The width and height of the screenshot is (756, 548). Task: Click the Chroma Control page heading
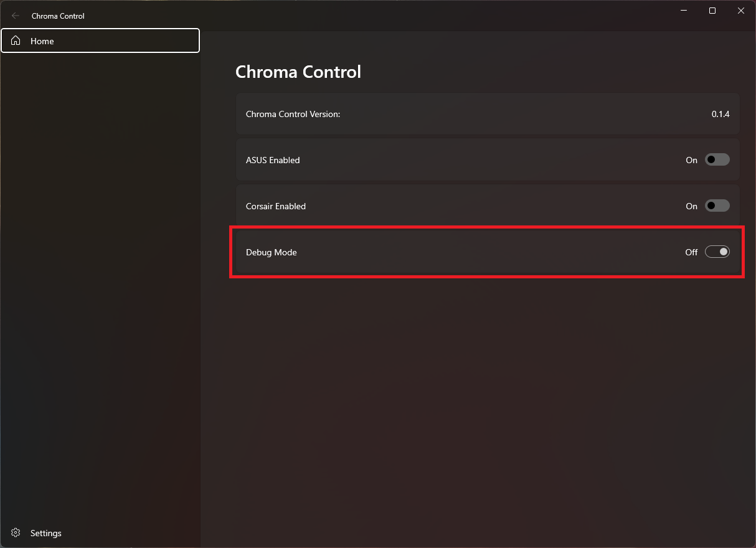coord(298,72)
